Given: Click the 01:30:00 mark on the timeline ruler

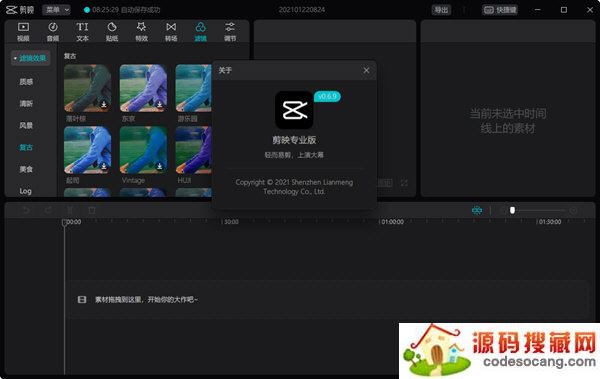Looking at the screenshot, I should [x=550, y=222].
